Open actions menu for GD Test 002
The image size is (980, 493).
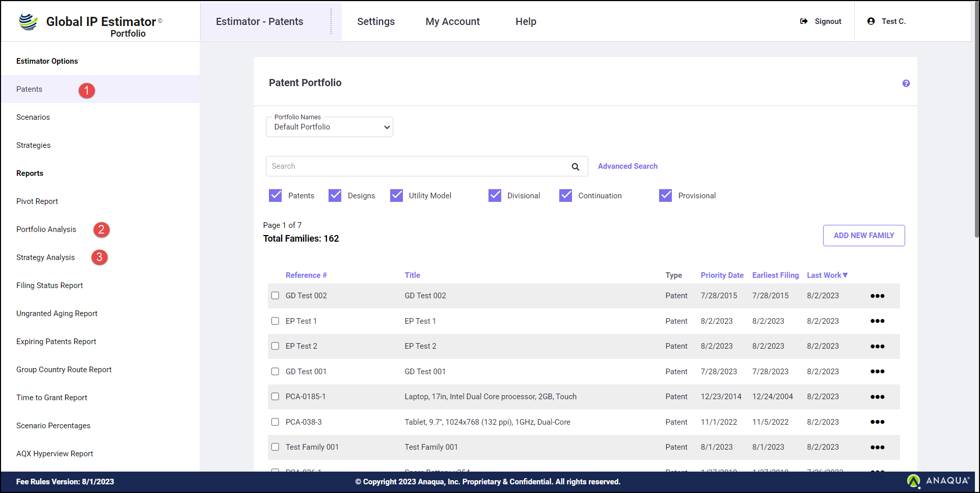(877, 296)
